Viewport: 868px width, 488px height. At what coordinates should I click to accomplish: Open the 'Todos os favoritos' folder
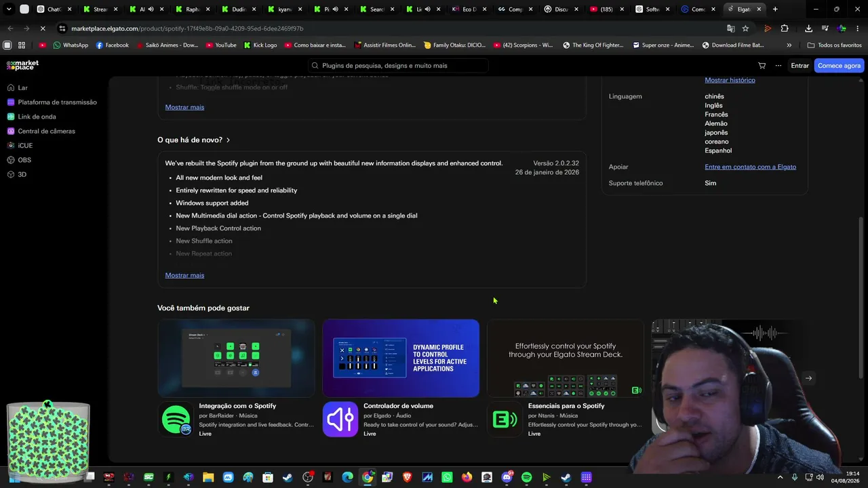click(x=834, y=45)
